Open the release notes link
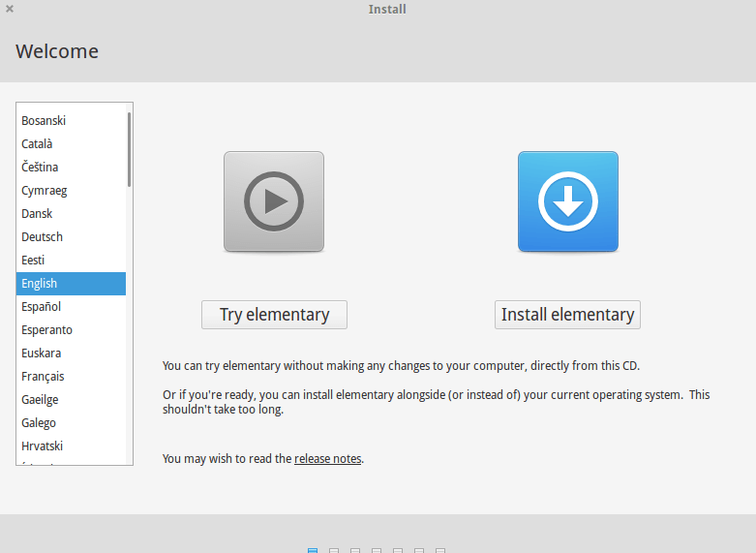756x553 pixels. [x=328, y=458]
